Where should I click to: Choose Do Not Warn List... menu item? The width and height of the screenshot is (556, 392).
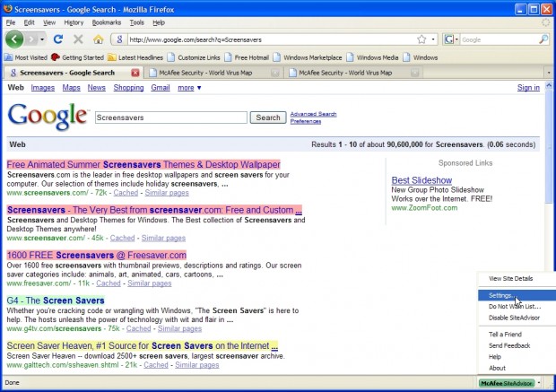click(517, 307)
